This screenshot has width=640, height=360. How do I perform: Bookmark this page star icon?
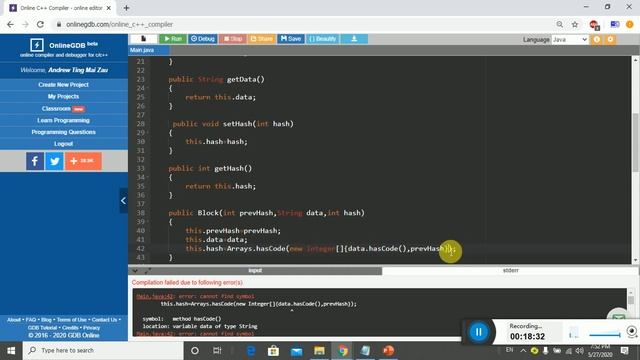(575, 24)
